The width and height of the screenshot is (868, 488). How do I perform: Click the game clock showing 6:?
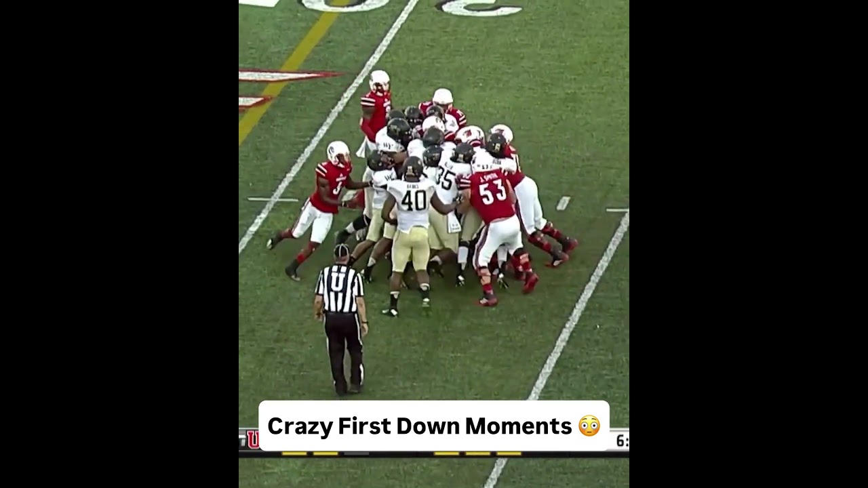(622, 441)
